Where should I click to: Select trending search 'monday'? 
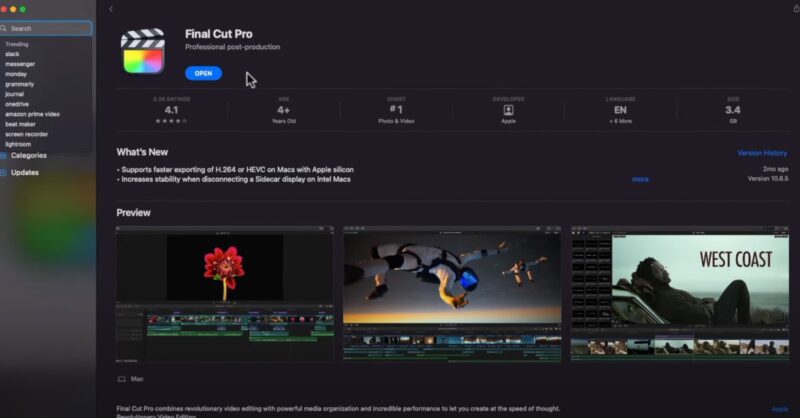click(16, 74)
